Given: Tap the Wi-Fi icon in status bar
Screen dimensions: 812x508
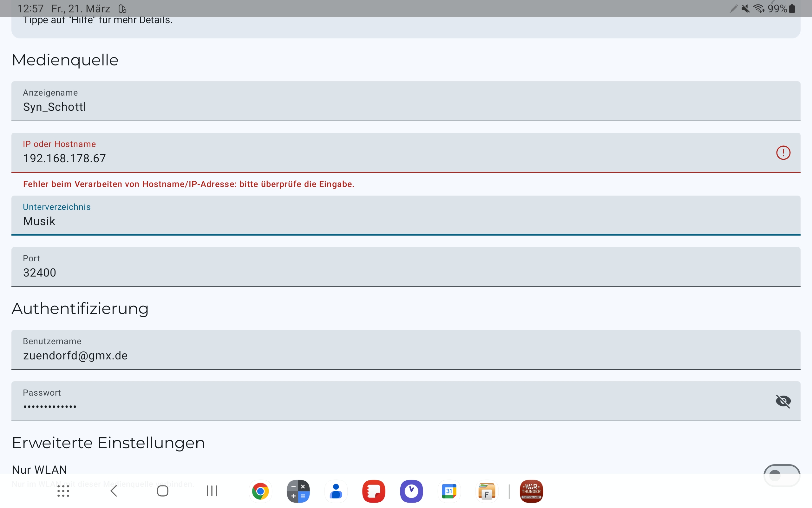Looking at the screenshot, I should click(759, 8).
